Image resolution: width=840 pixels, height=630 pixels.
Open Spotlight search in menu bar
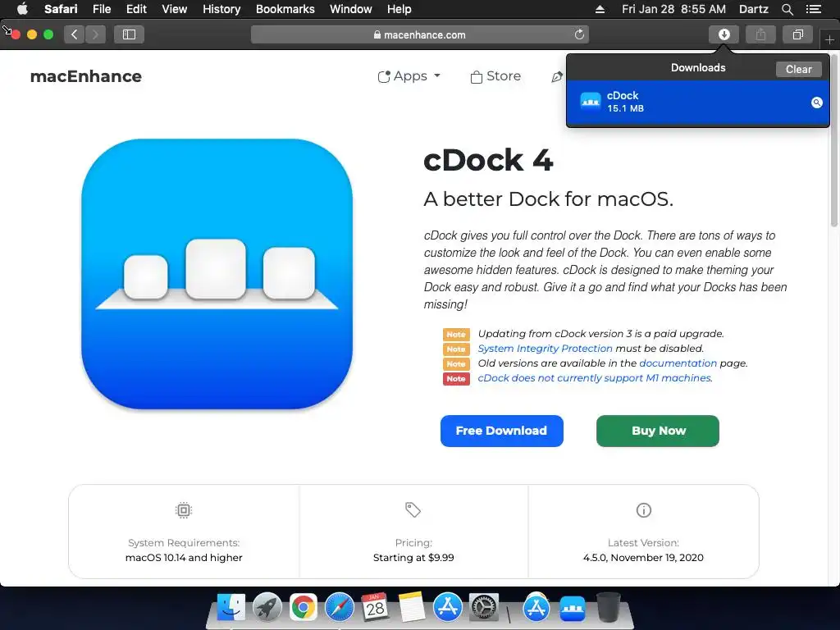click(787, 9)
